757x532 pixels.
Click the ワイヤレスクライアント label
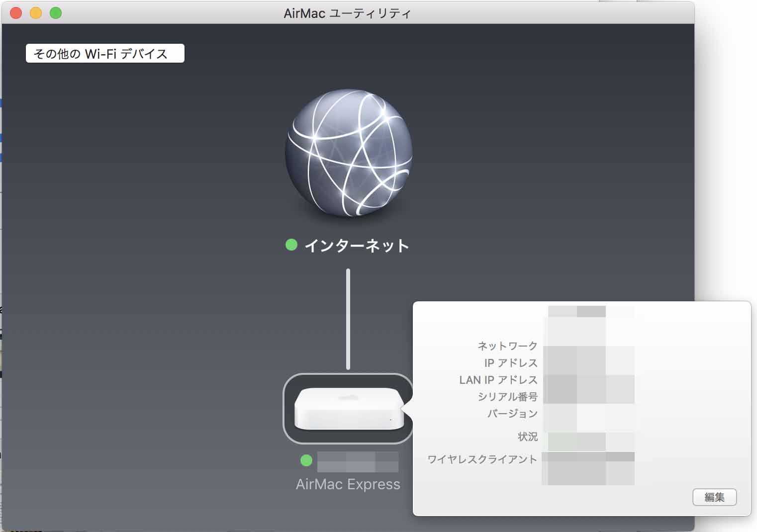(x=482, y=459)
